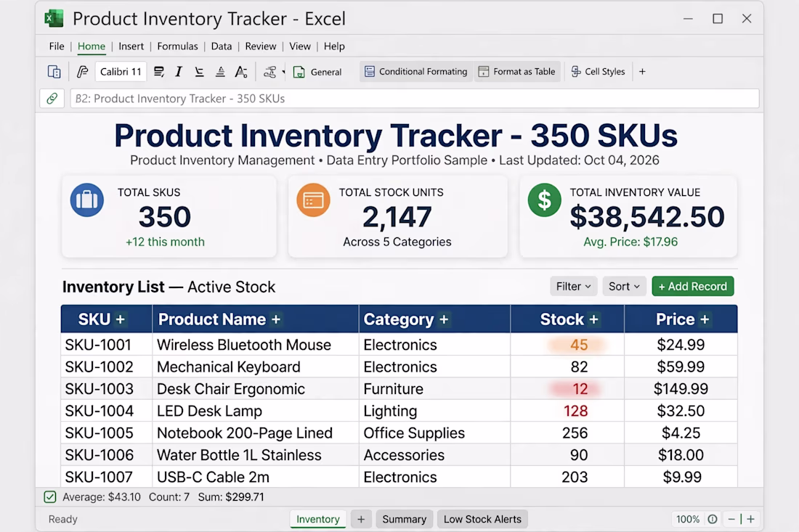
Task: Select the $59.99 price cell
Action: coord(681,367)
